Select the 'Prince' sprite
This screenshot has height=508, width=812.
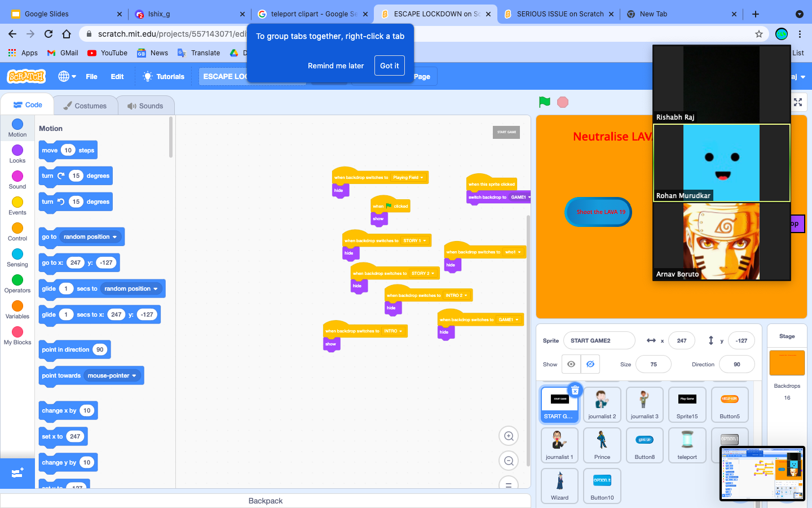coord(602,445)
